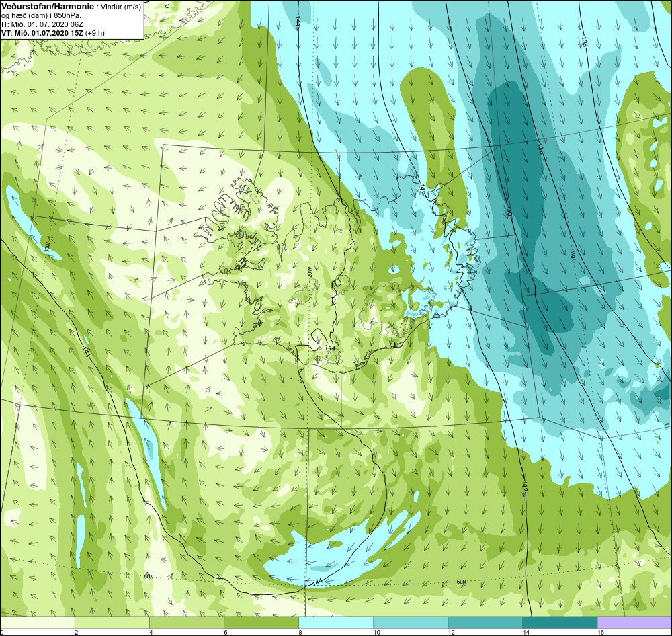The height and width of the screenshot is (636, 672).
Task: Select the light green 2–4 m/s legend swatch
Action: [x=112, y=623]
